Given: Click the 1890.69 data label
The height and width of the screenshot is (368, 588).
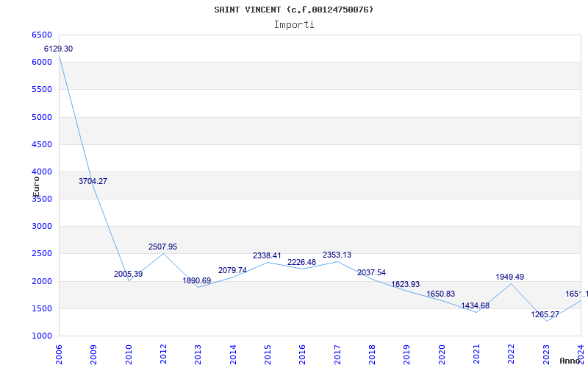Looking at the screenshot, I should coord(197,280).
